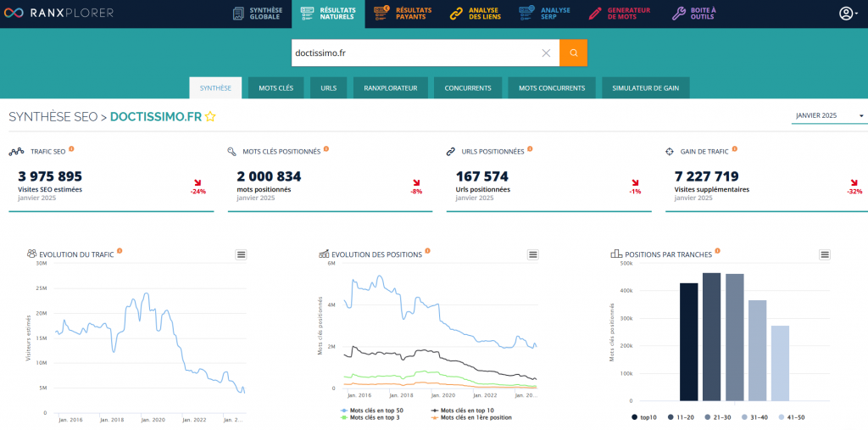Open Analyse des Liens in top navigation
Viewport: 868px width, 430px height.
(475, 14)
